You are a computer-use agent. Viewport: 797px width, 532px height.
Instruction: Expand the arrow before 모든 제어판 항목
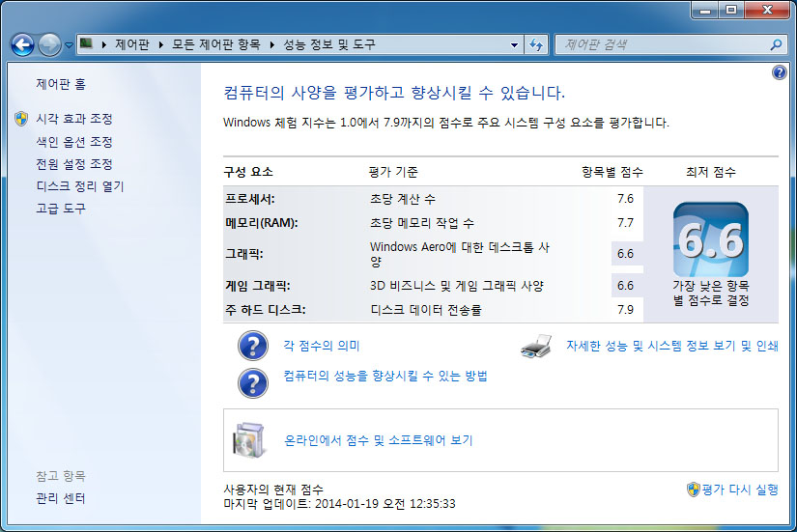coord(161,44)
